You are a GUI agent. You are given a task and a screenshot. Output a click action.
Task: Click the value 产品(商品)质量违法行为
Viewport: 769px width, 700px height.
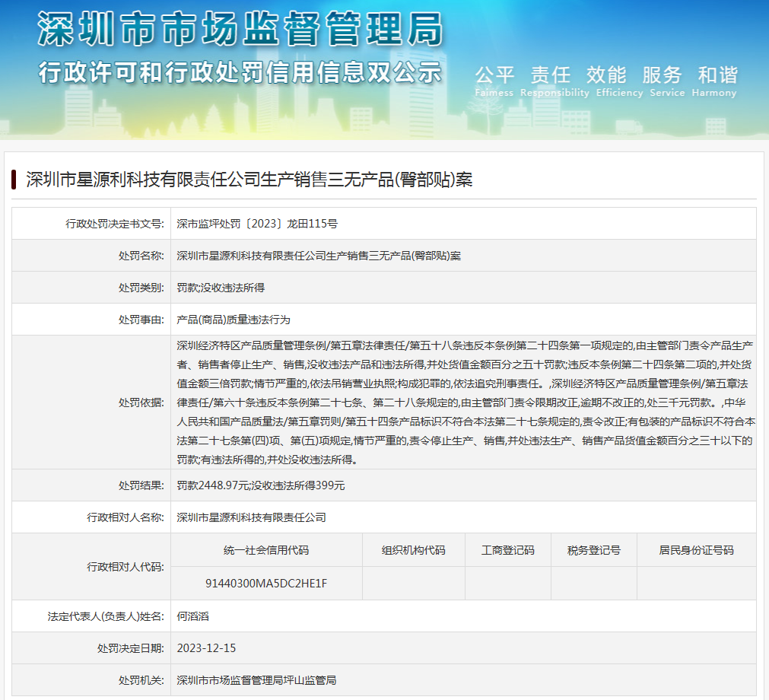click(234, 320)
